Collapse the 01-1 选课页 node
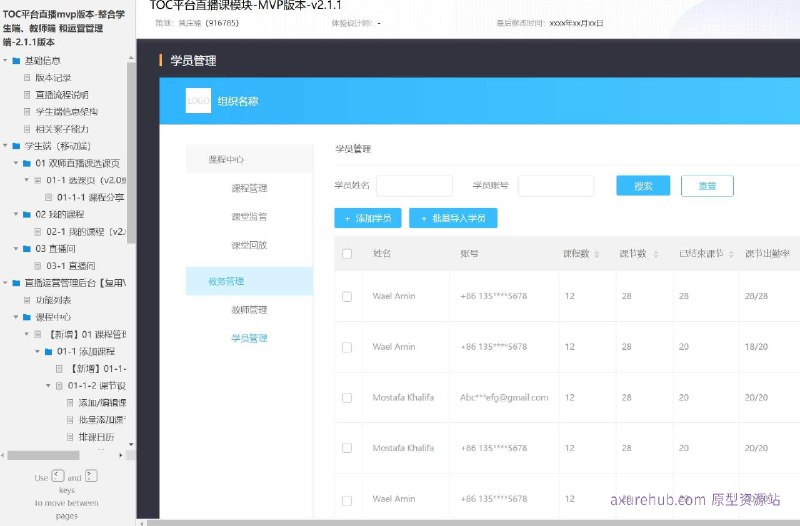Screen dimensions: 800x526 27,180
